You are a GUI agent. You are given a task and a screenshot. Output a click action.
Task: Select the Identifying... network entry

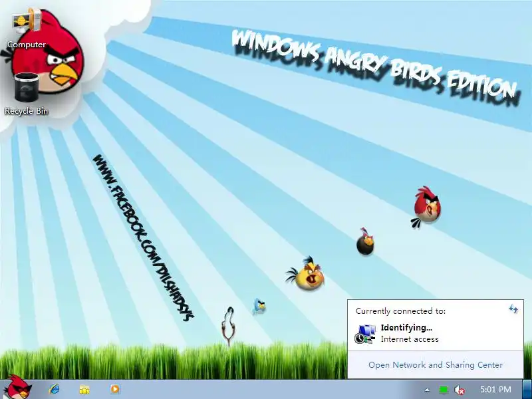point(436,333)
